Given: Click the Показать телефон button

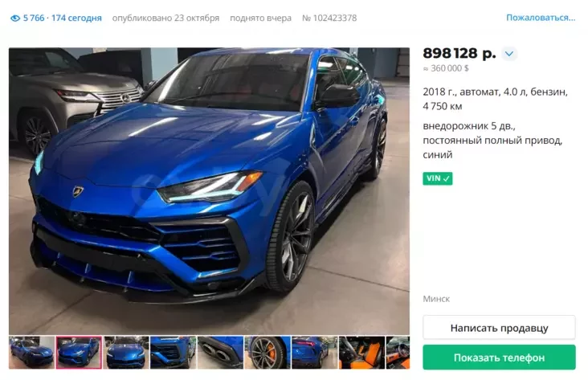Looking at the screenshot, I should click(499, 358).
